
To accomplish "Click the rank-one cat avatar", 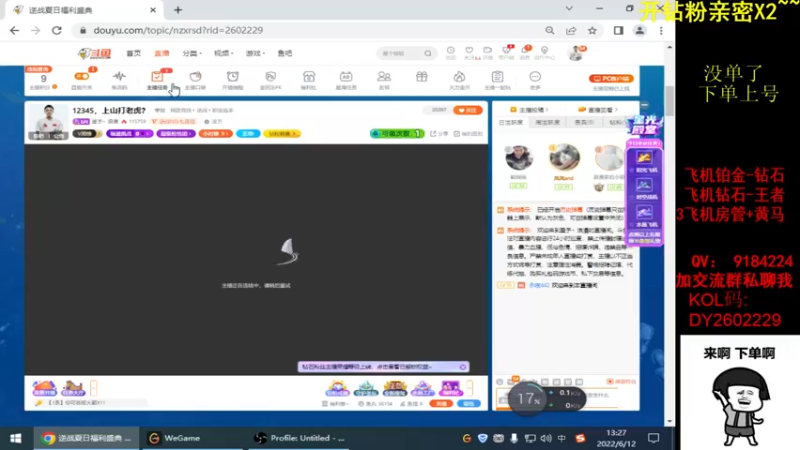I will pos(564,158).
